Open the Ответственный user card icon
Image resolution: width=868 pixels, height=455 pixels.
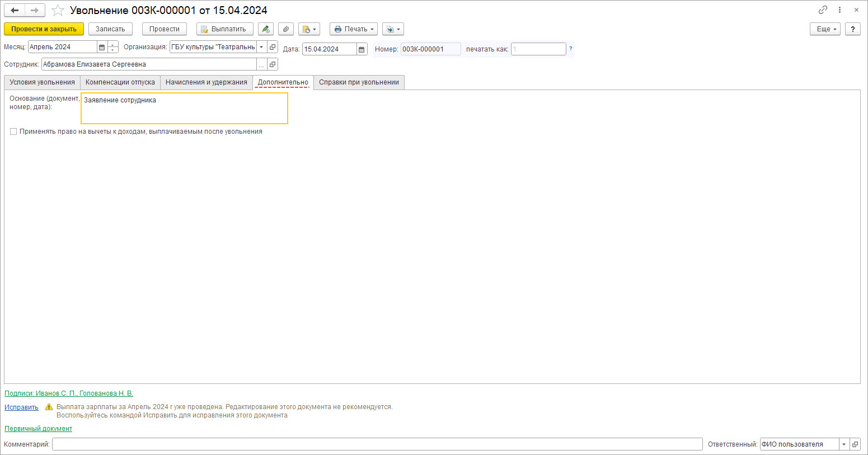[855, 444]
